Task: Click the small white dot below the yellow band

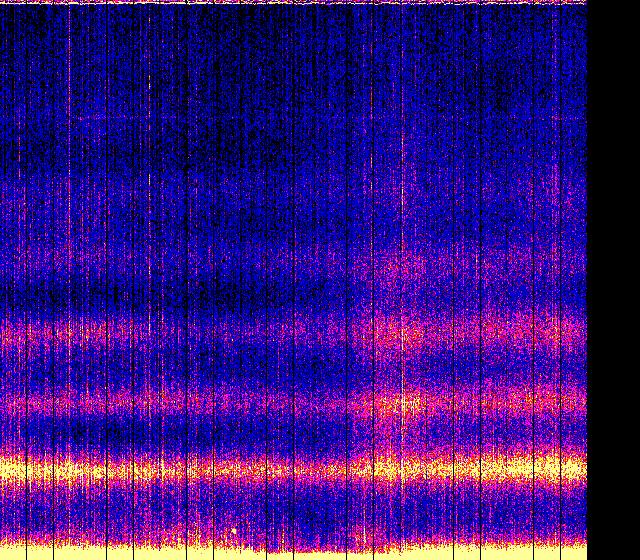Action: coord(234,531)
